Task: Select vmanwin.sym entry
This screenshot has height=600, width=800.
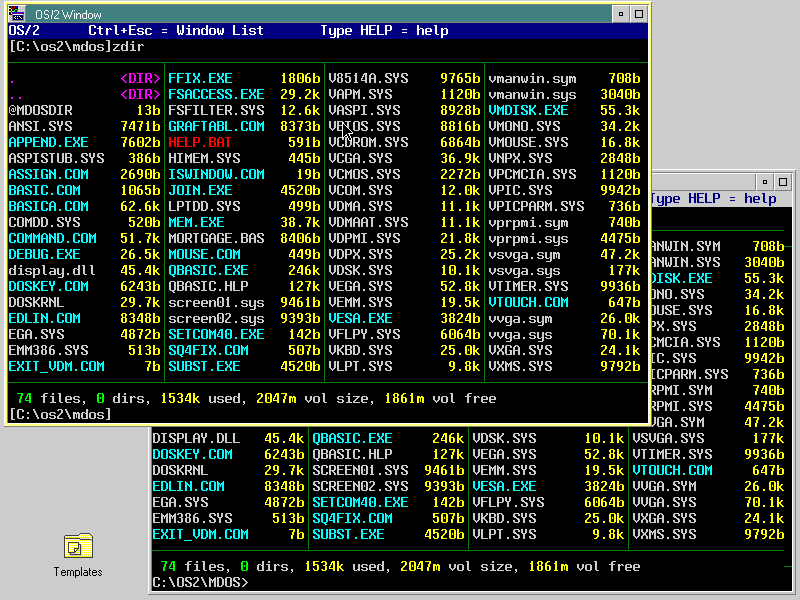Action: (532, 79)
